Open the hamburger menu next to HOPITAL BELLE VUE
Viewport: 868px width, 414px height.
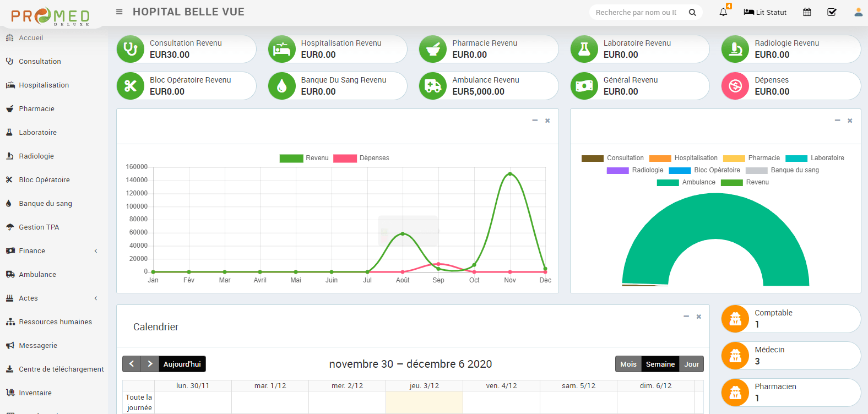click(119, 12)
